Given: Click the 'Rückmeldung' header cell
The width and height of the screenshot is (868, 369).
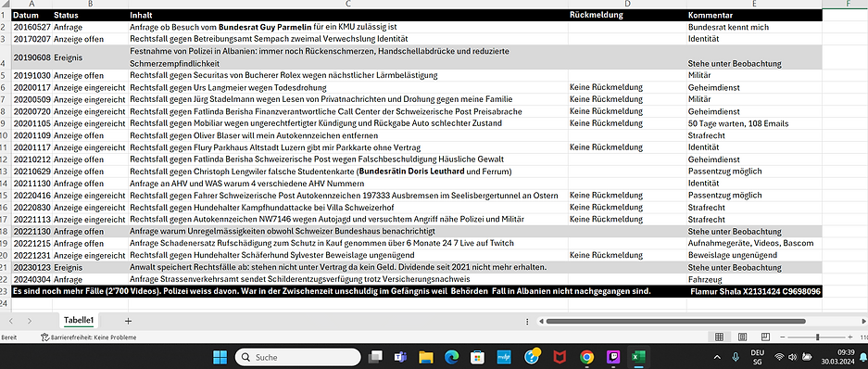Looking at the screenshot, I should [x=627, y=15].
